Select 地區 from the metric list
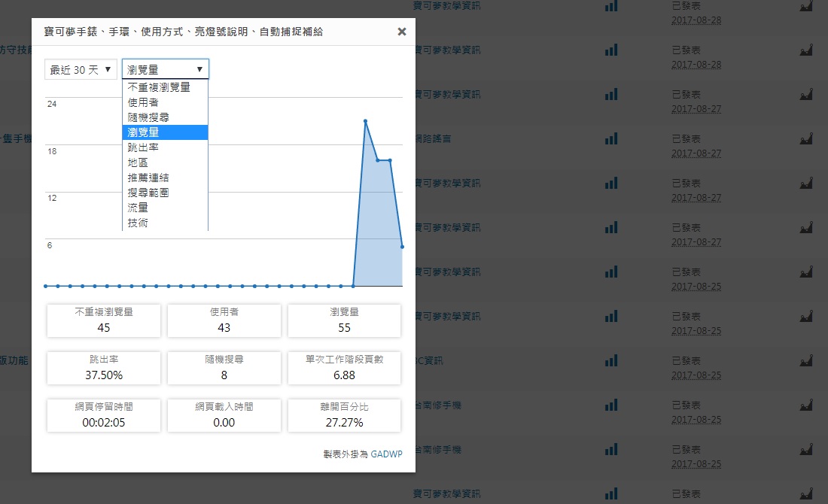Screen dimensions: 828x504 [138, 162]
